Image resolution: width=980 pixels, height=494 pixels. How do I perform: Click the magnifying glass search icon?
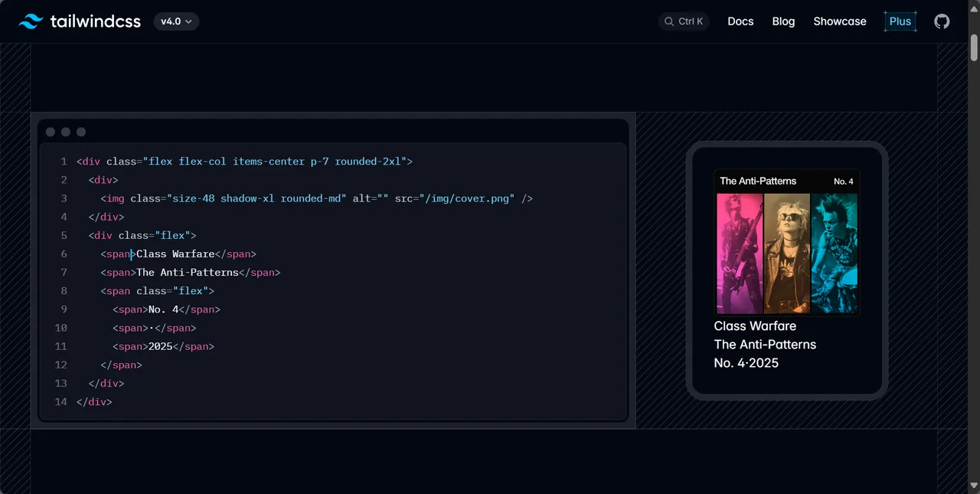click(668, 21)
